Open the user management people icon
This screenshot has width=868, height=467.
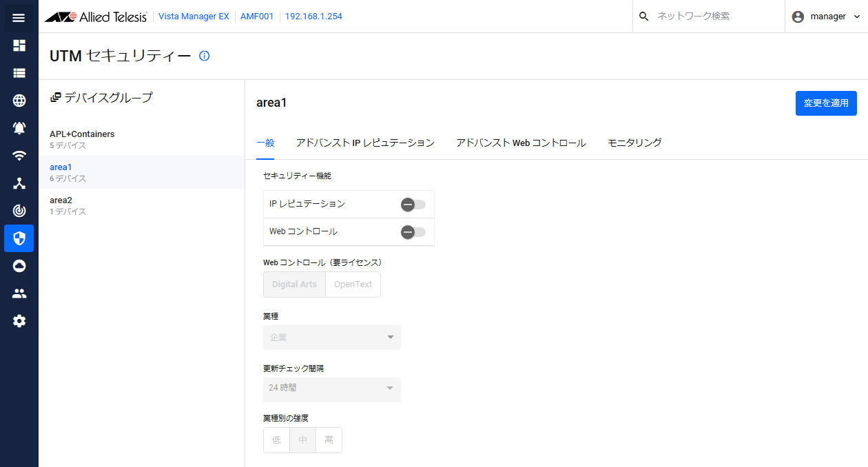coord(19,293)
